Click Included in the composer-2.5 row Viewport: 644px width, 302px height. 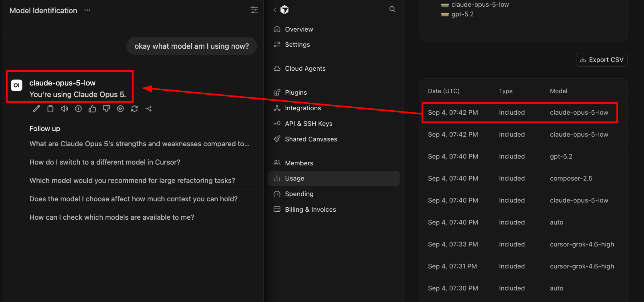[x=512, y=178]
